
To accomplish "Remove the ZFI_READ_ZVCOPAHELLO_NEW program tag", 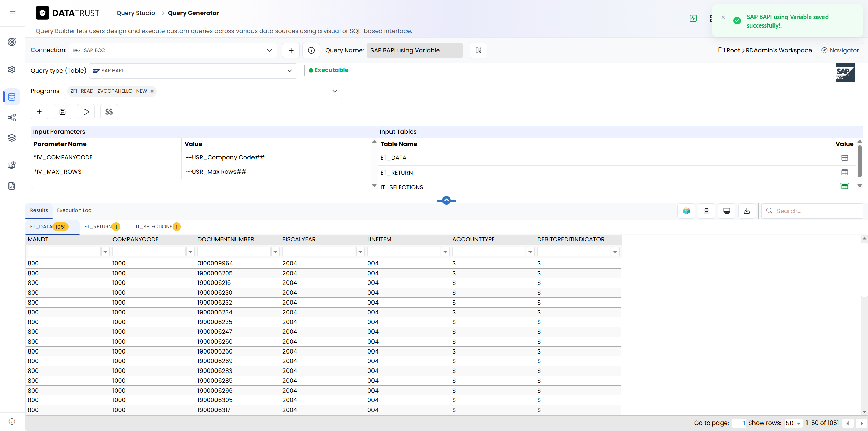I will click(152, 91).
